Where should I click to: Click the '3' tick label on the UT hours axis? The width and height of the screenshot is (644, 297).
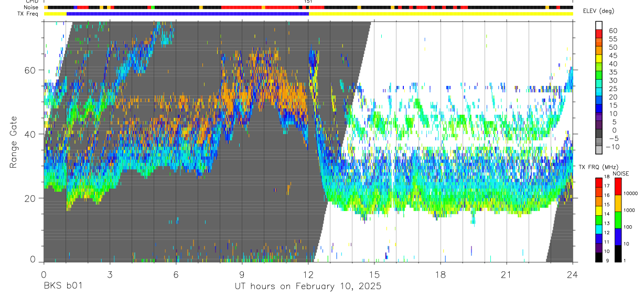110,274
